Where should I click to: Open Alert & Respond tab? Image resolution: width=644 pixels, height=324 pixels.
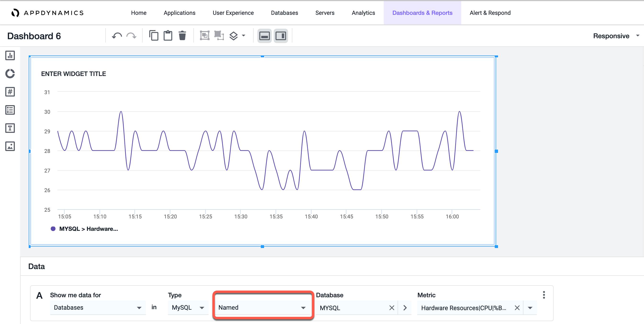click(490, 13)
